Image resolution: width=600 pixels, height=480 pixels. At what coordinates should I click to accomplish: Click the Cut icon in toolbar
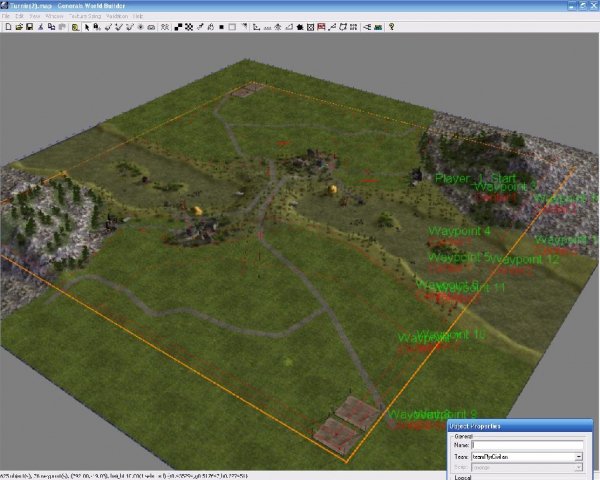point(43,27)
